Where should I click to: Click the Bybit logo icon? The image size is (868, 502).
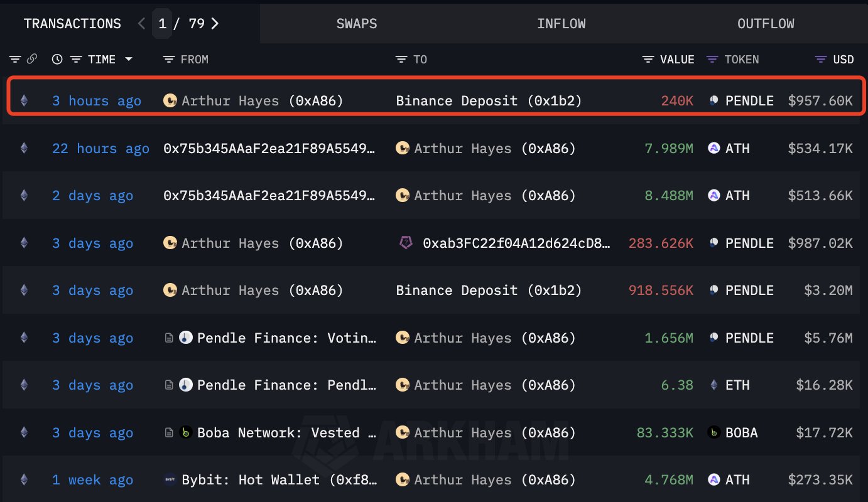170,479
